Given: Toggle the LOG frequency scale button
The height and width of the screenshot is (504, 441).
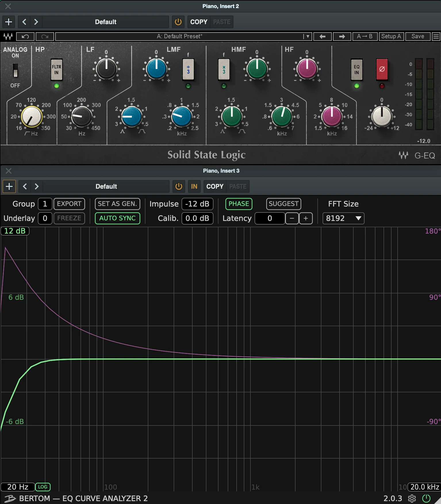Looking at the screenshot, I should (43, 487).
